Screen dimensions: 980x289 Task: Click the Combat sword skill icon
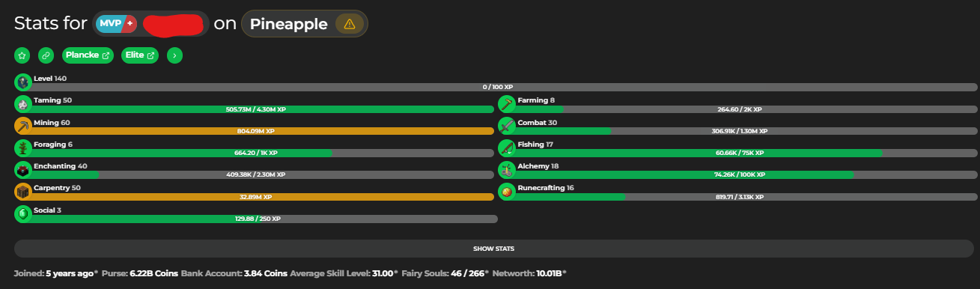[x=507, y=127]
